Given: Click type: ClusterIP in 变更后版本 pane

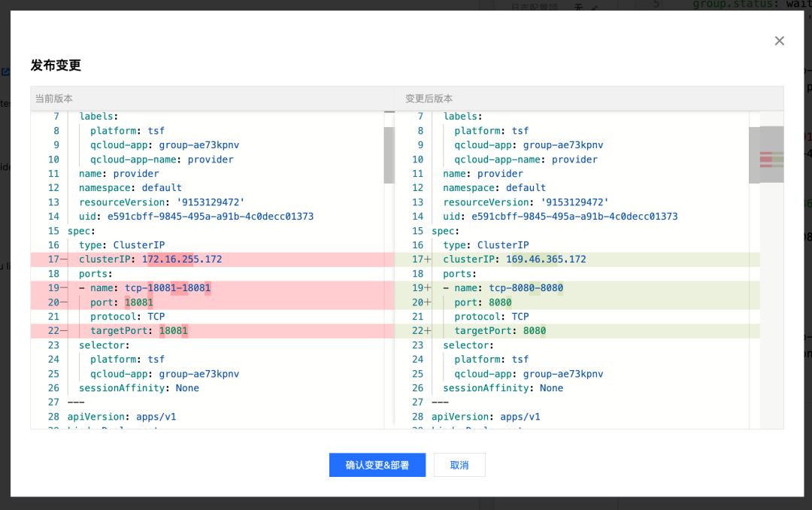Looking at the screenshot, I should [486, 245].
